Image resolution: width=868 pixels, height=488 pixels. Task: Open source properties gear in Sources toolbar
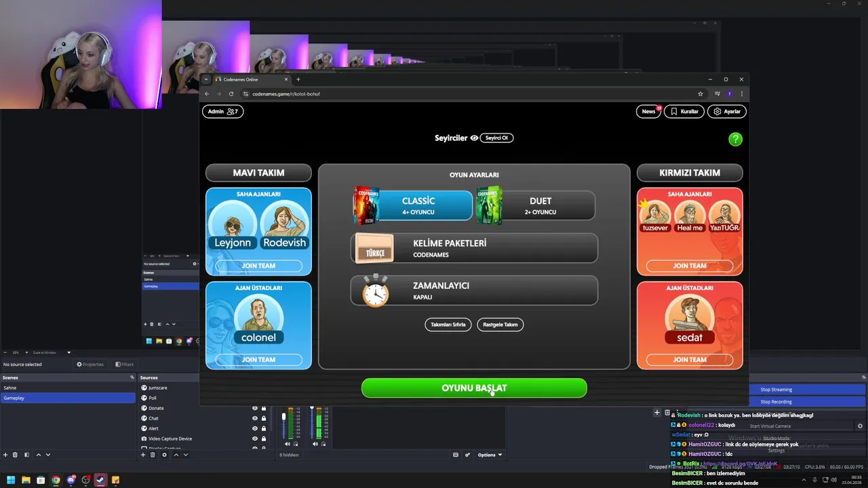coord(164,455)
